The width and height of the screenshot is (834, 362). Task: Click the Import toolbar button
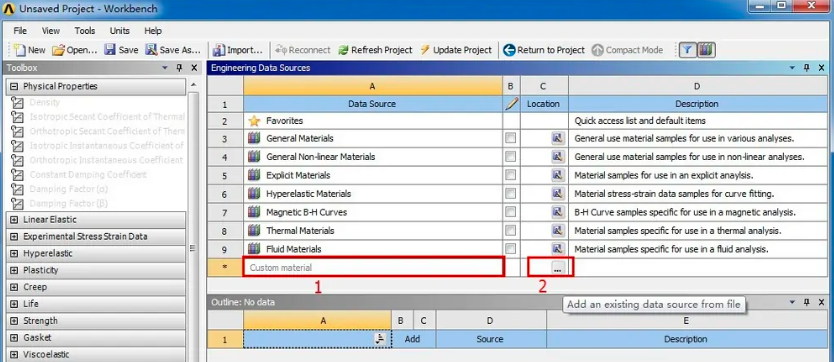point(238,50)
